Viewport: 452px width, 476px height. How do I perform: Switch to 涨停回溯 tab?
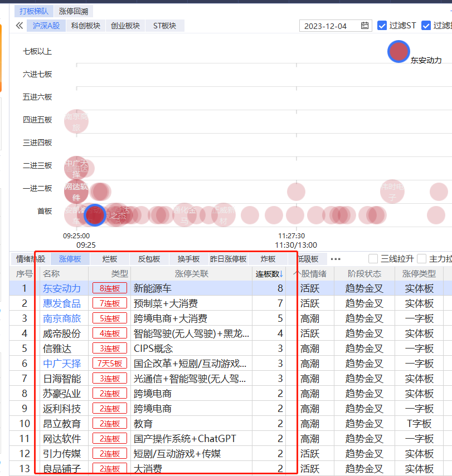coord(74,11)
